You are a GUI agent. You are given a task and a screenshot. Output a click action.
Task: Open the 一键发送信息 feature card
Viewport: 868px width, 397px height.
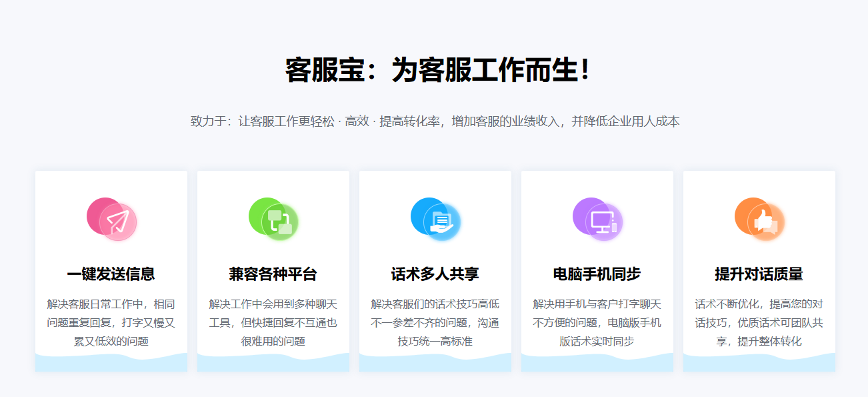click(111, 270)
